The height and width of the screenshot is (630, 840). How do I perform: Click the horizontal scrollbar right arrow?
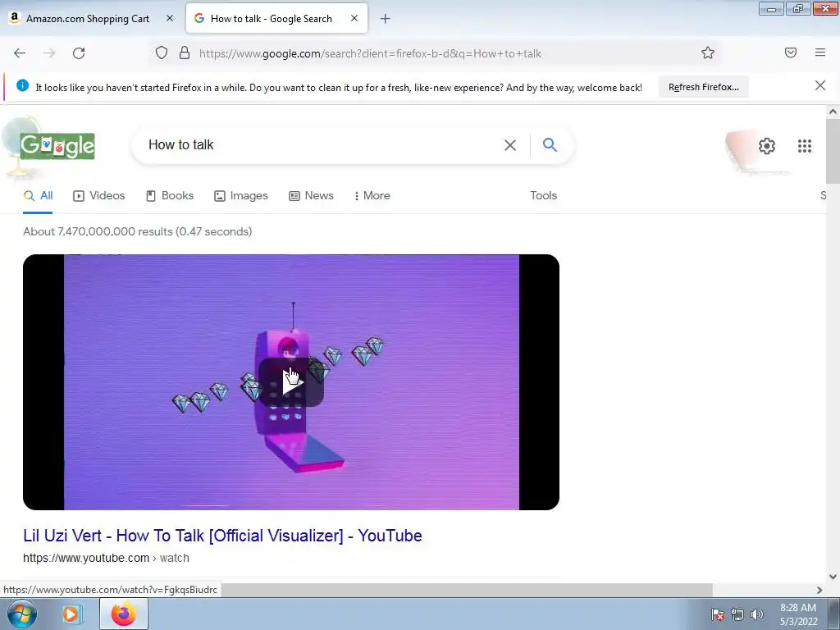(819, 590)
